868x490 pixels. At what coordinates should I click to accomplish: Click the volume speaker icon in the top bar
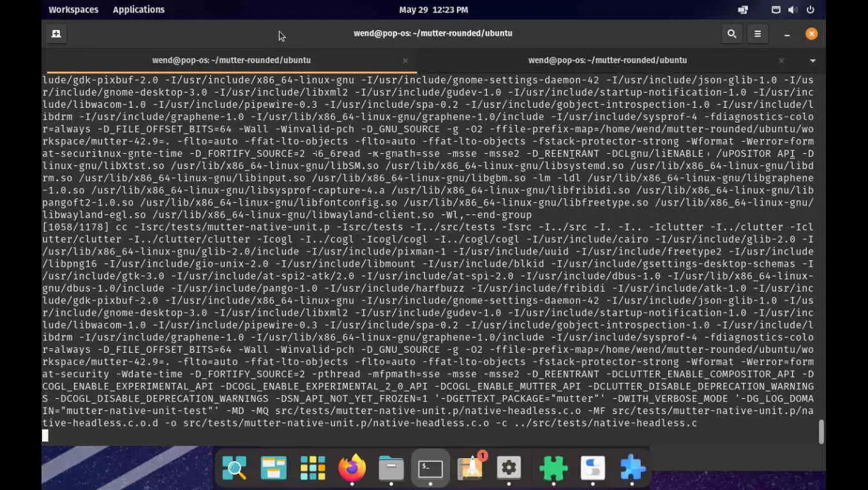[x=793, y=10]
